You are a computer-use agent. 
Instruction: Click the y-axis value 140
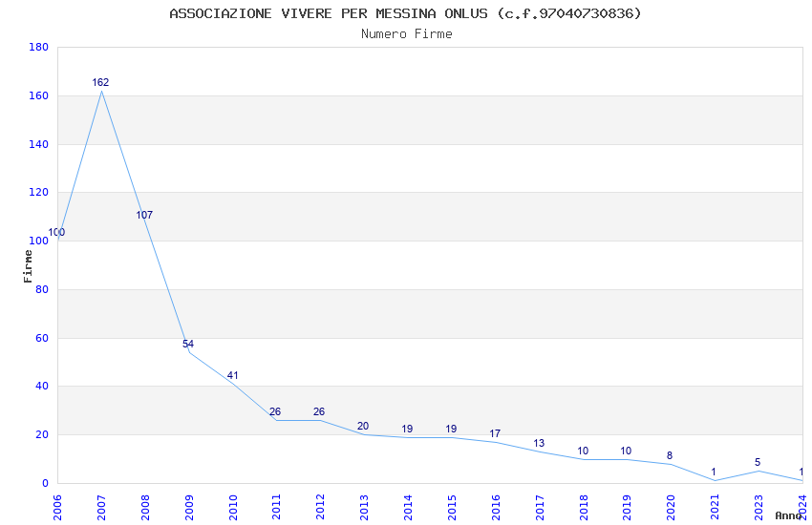tap(39, 144)
